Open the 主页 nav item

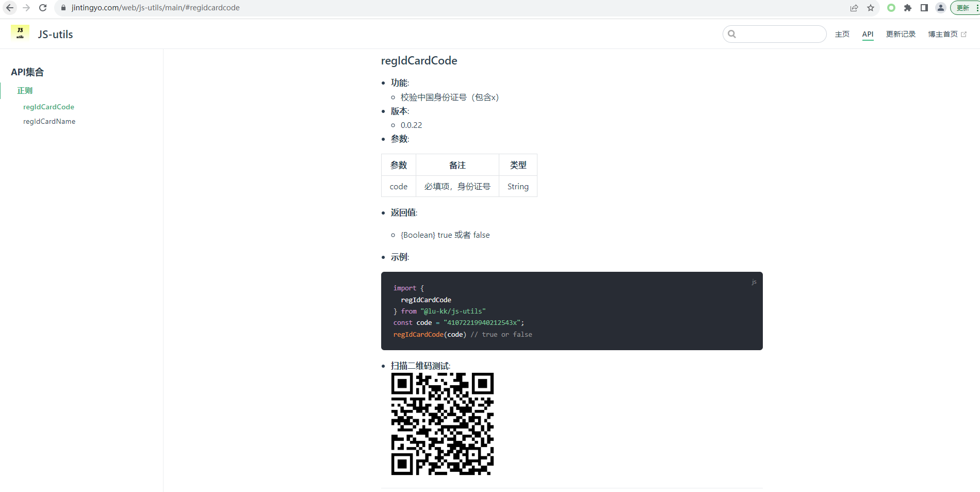point(842,34)
